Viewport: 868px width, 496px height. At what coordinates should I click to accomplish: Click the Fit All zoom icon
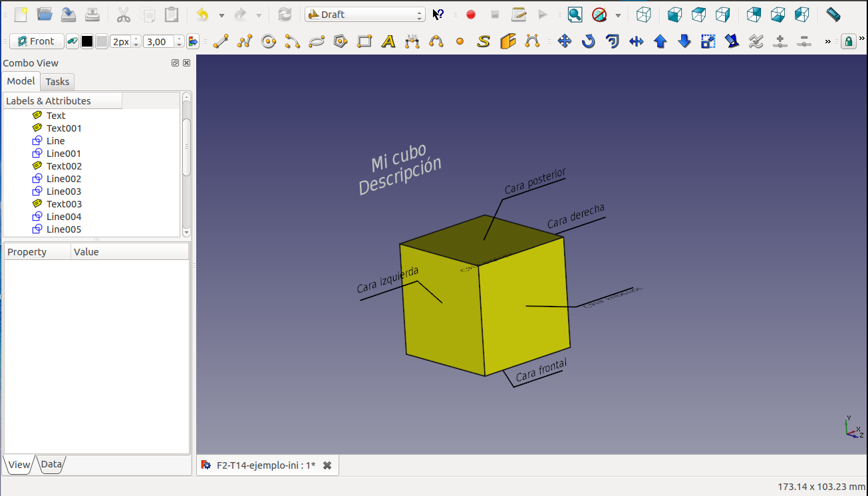pyautogui.click(x=575, y=15)
